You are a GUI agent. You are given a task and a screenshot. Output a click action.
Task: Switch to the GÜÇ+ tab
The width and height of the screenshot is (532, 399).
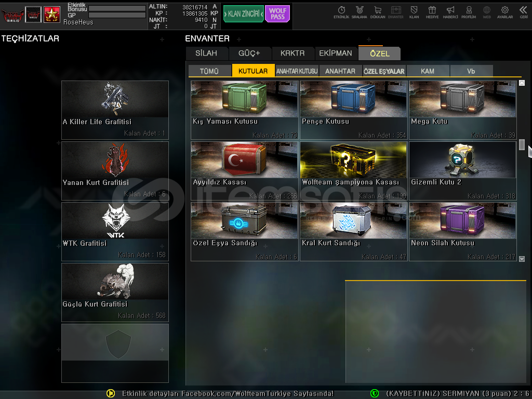pos(249,54)
